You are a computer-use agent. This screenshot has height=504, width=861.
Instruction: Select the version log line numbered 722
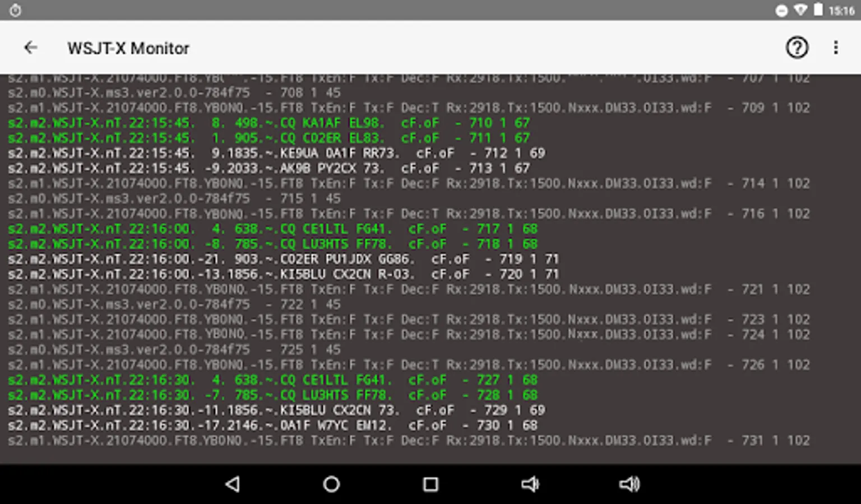tap(174, 304)
